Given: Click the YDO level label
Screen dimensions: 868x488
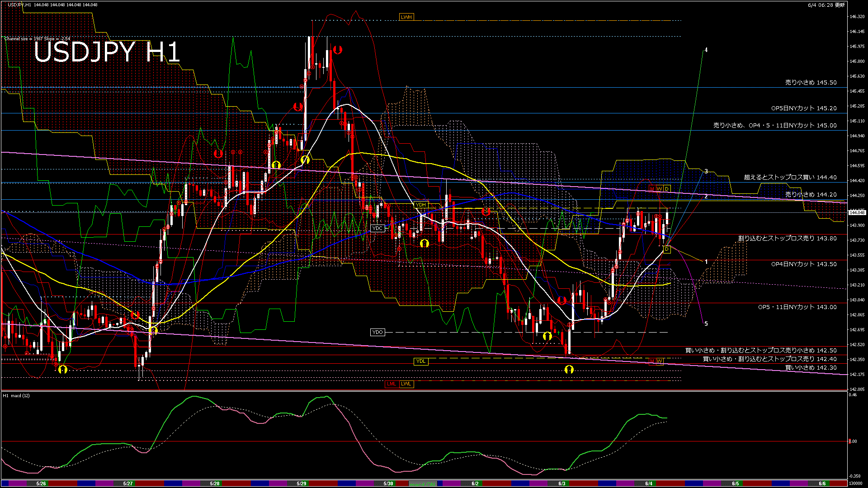Looking at the screenshot, I should [x=377, y=332].
